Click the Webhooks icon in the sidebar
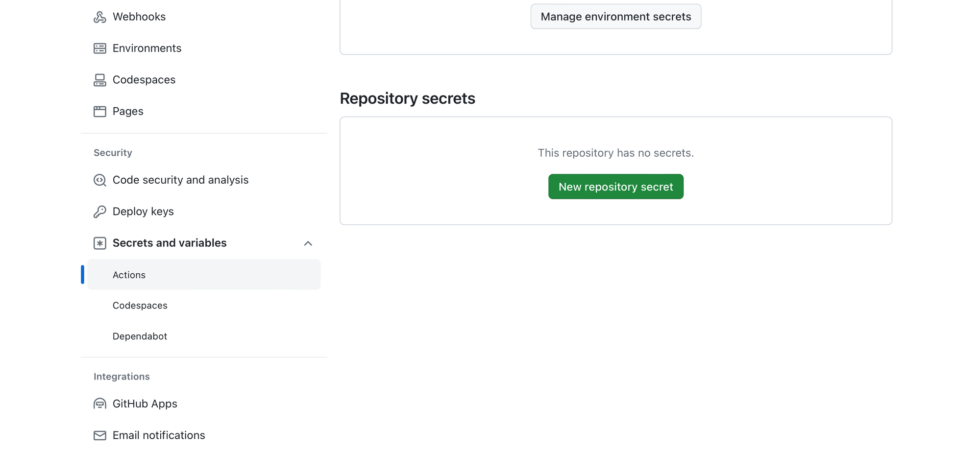The width and height of the screenshot is (980, 452). [99, 17]
